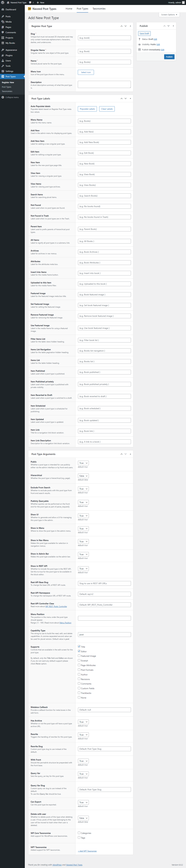Open Media from the sidebar
186x868 pixels.
pos(8,22)
